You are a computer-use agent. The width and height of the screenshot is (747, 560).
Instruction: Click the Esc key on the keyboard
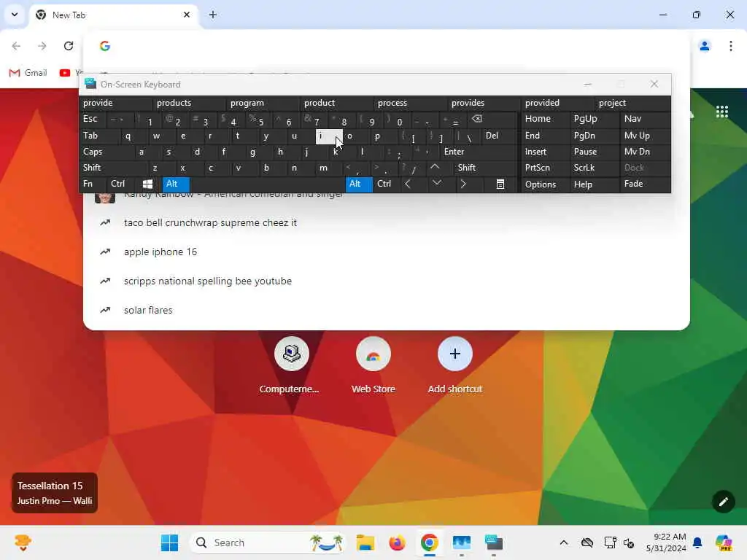pos(93,119)
